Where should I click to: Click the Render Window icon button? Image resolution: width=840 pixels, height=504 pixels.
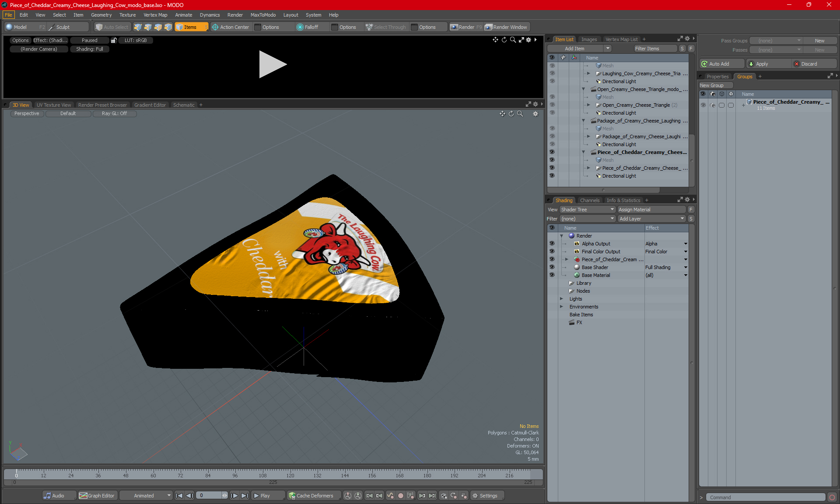click(489, 27)
